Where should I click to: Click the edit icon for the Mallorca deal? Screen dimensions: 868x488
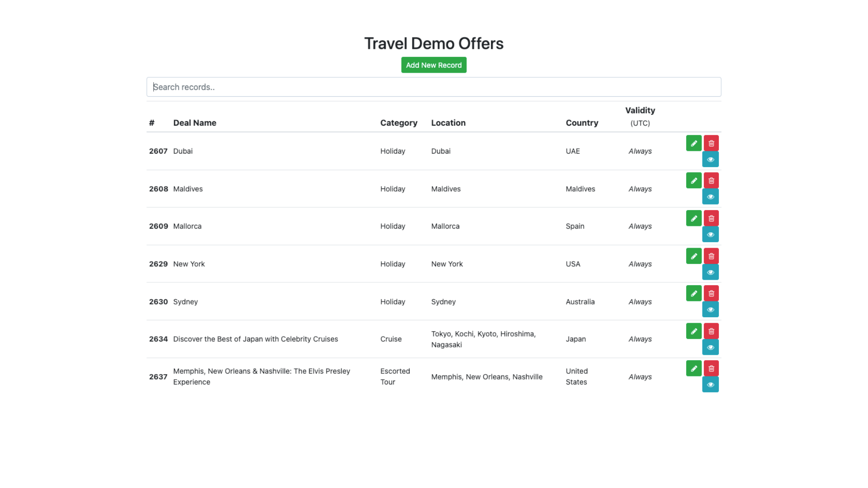pyautogui.click(x=694, y=218)
